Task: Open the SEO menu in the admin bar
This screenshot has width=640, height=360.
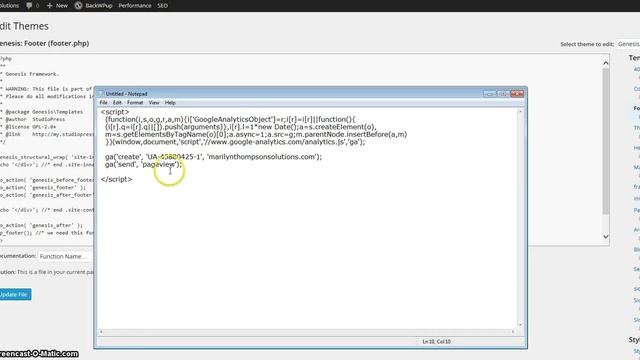Action: pyautogui.click(x=162, y=6)
